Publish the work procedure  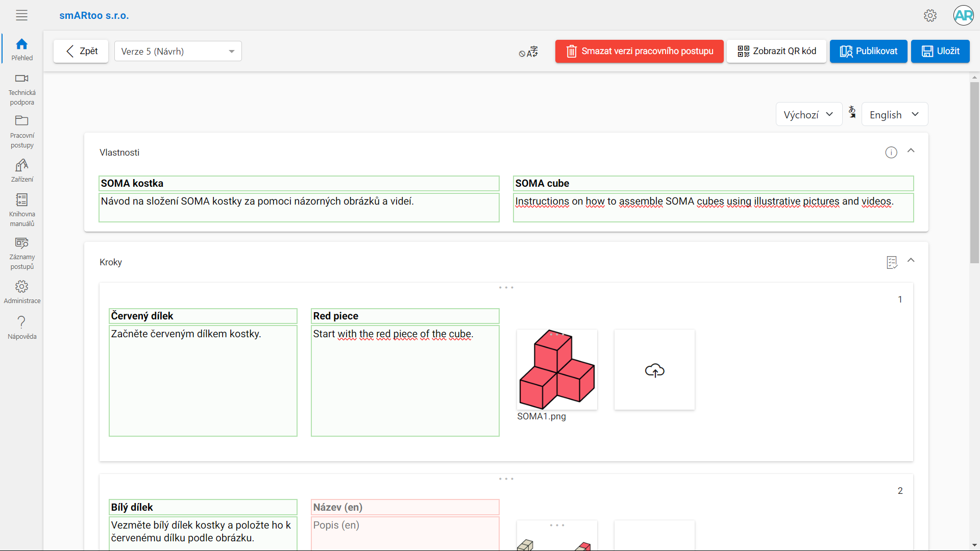click(868, 51)
